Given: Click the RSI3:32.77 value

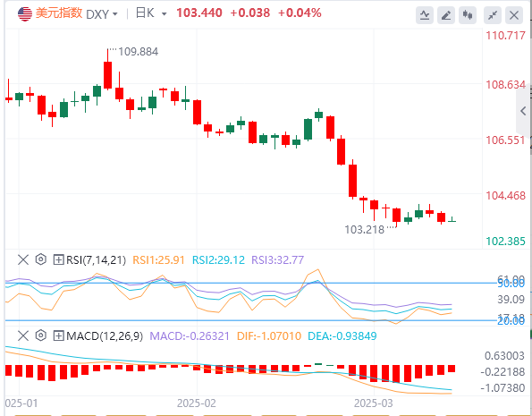Looking at the screenshot, I should (x=278, y=260).
